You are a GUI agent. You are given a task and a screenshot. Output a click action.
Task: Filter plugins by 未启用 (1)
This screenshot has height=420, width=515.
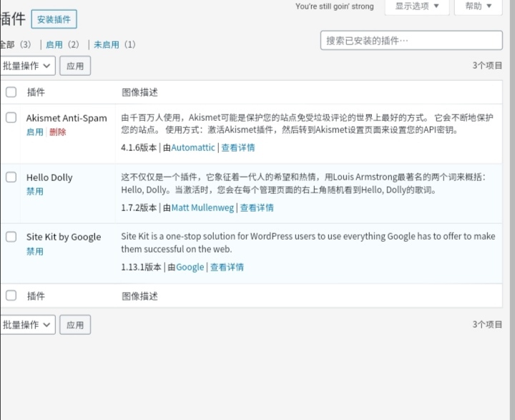pos(114,44)
